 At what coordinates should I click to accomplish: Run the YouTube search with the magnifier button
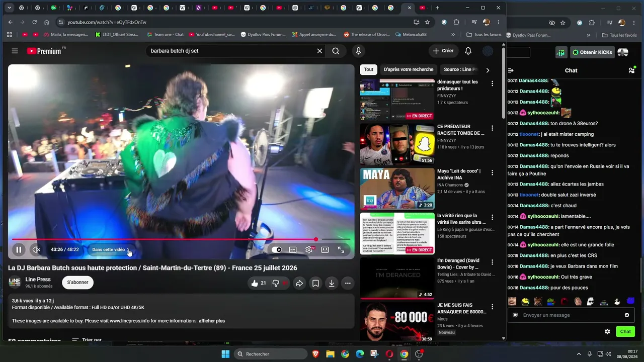click(x=336, y=51)
